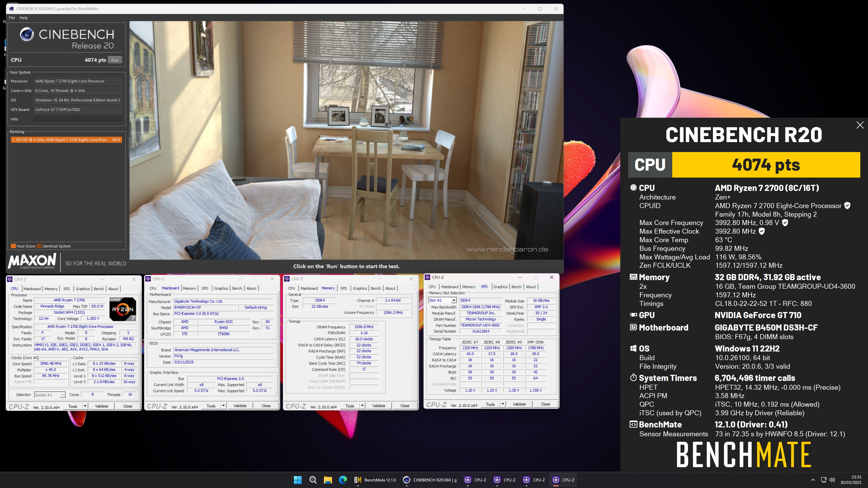Viewport: 868px width, 488px height.
Task: Expand Tools arrow in CPU-Z Memory window
Action: [x=362, y=406]
